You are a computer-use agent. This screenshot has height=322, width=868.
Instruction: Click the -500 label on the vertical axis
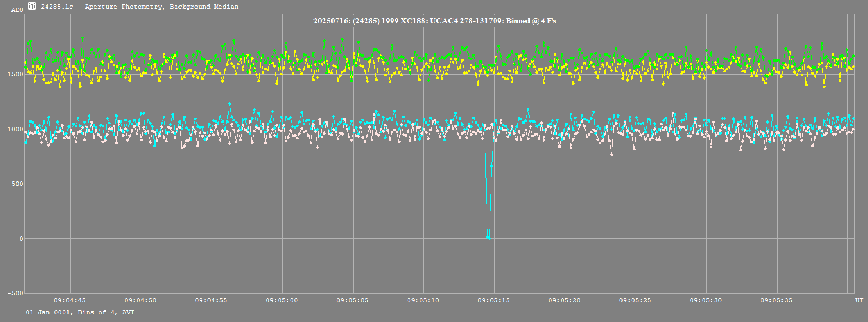tap(15, 294)
